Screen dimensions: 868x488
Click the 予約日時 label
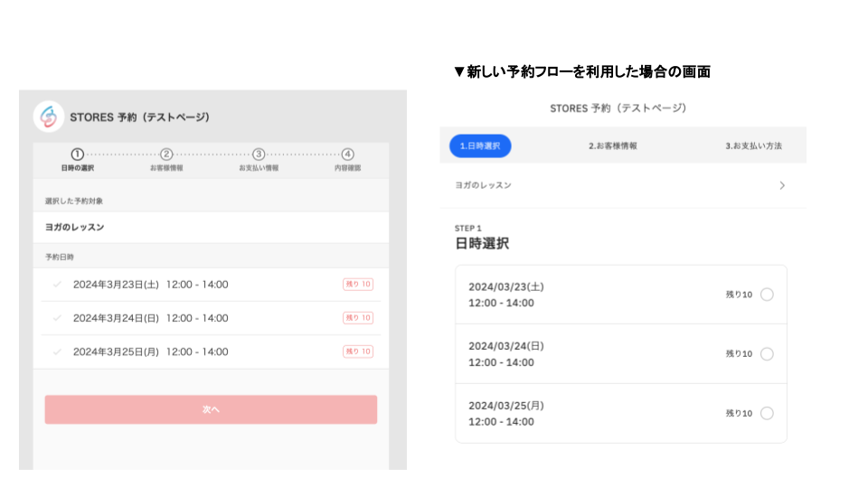(x=60, y=258)
